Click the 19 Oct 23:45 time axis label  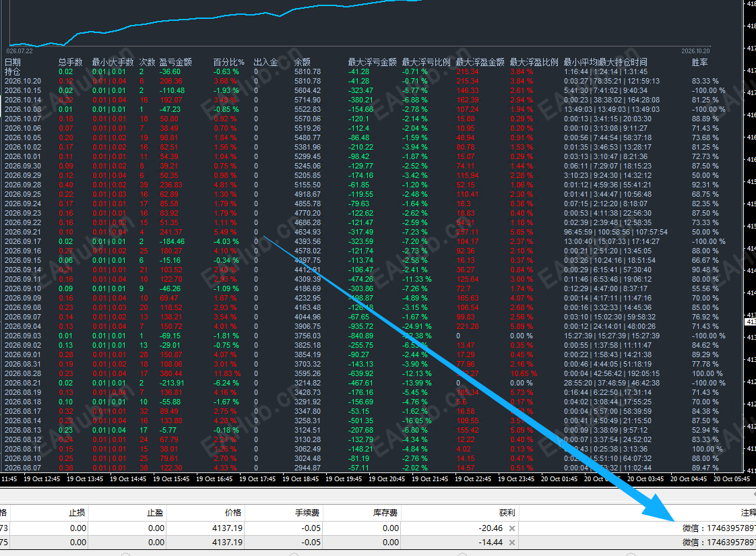point(516,479)
